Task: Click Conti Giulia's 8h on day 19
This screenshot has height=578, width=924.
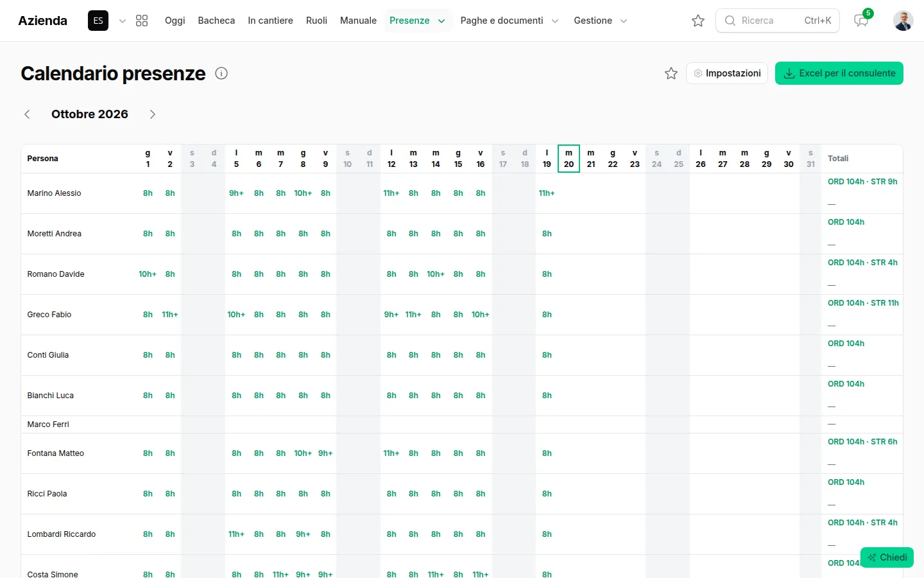Action: click(x=547, y=355)
